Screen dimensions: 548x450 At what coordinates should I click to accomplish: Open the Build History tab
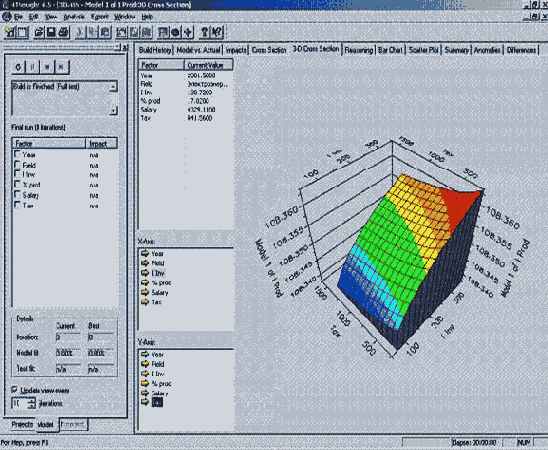pyautogui.click(x=155, y=50)
